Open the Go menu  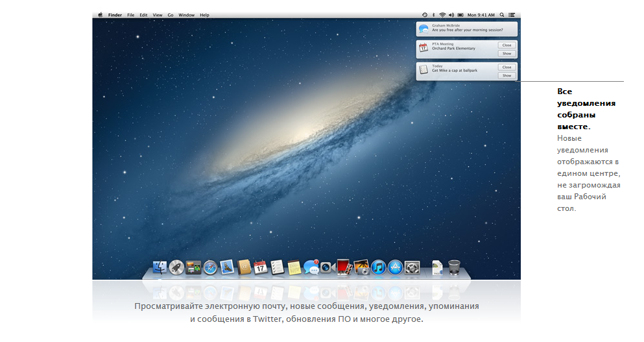[x=171, y=15]
